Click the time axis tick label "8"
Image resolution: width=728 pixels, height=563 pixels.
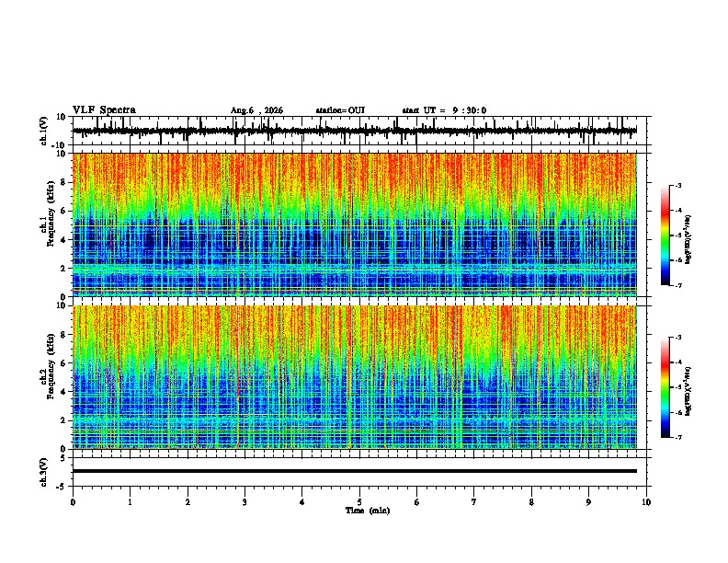531,502
